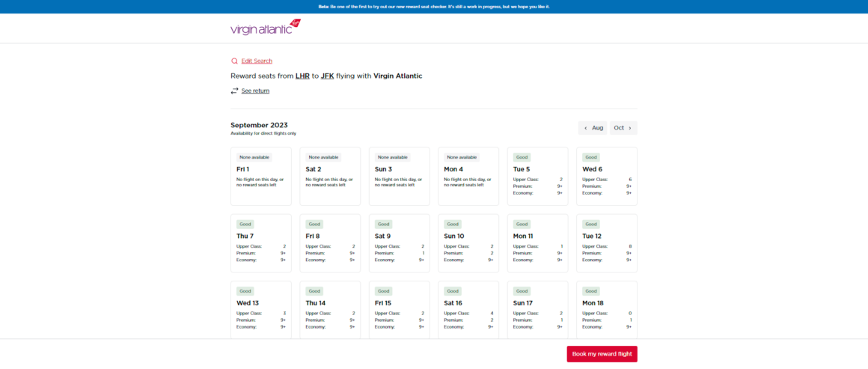
Task: Select the Thu 14 date card
Action: [330, 311]
